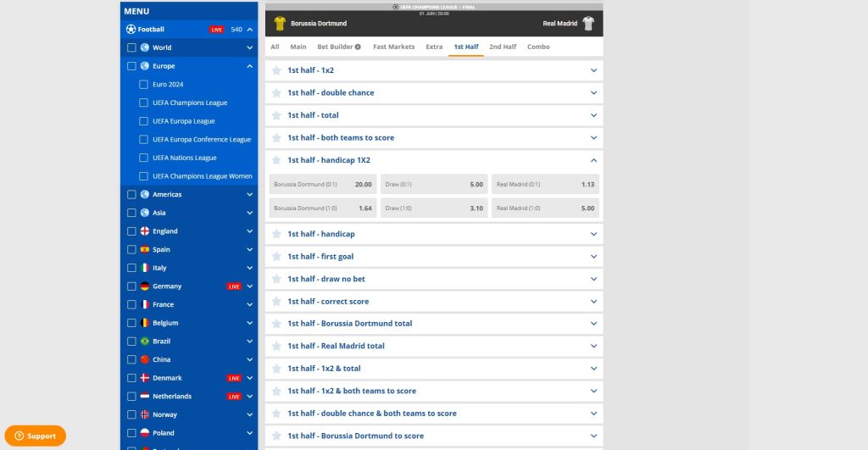
Task: Open the Support chat button
Action: click(x=36, y=436)
